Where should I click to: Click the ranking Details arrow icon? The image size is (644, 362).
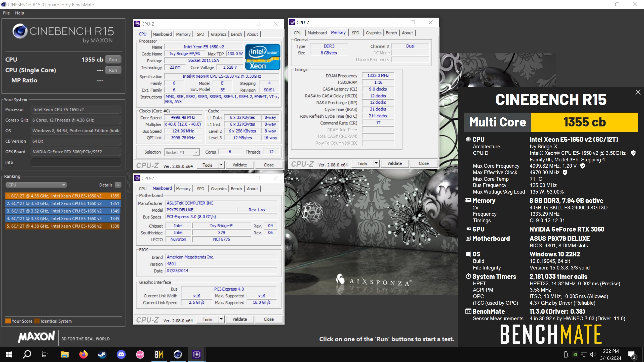tap(118, 185)
